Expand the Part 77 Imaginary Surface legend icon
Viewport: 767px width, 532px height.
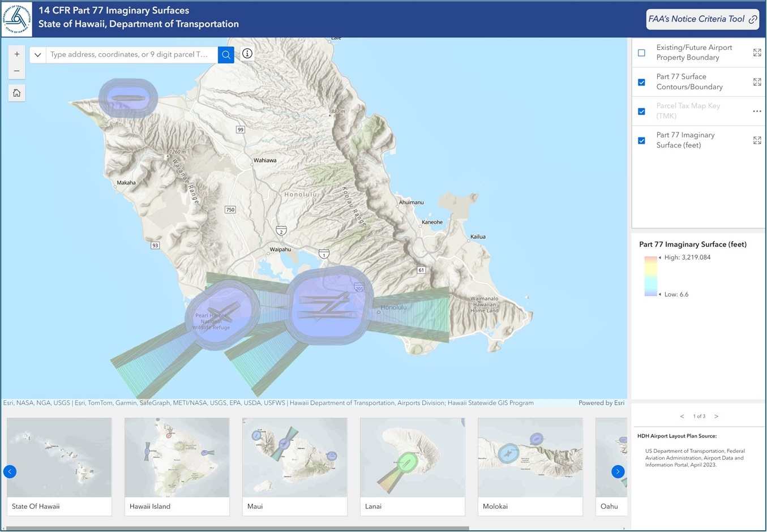point(757,140)
